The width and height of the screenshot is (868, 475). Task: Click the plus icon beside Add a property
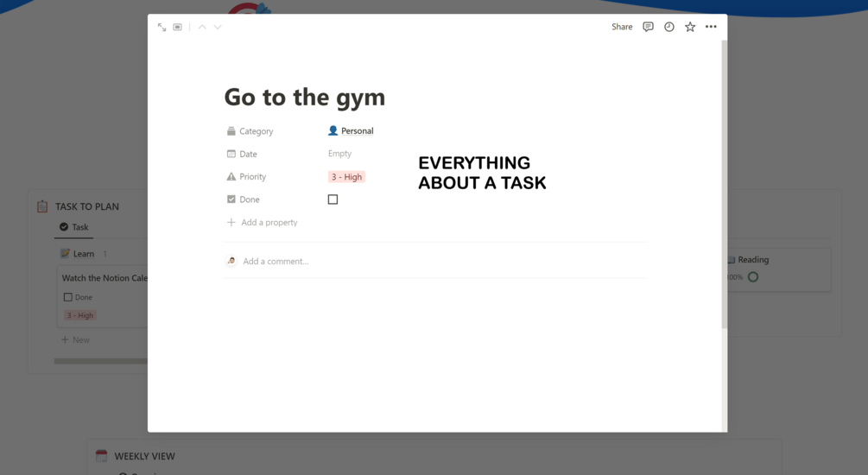click(231, 222)
